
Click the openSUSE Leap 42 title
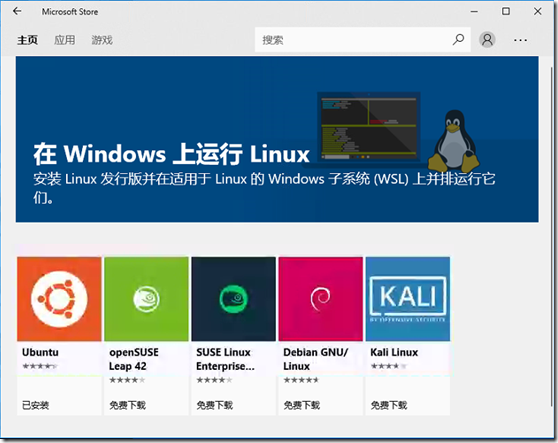pyautogui.click(x=134, y=359)
